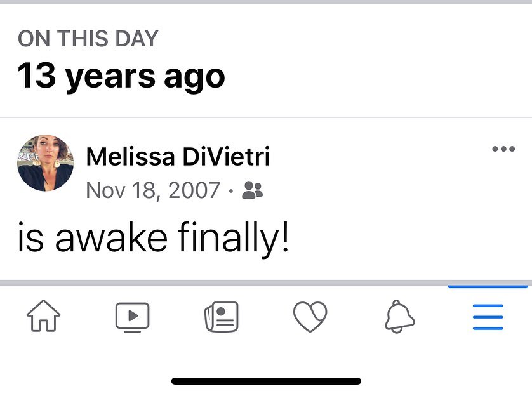Screen dimensions: 532x396
Task: Tap the "ON THIS DAY" label
Action: coord(88,39)
